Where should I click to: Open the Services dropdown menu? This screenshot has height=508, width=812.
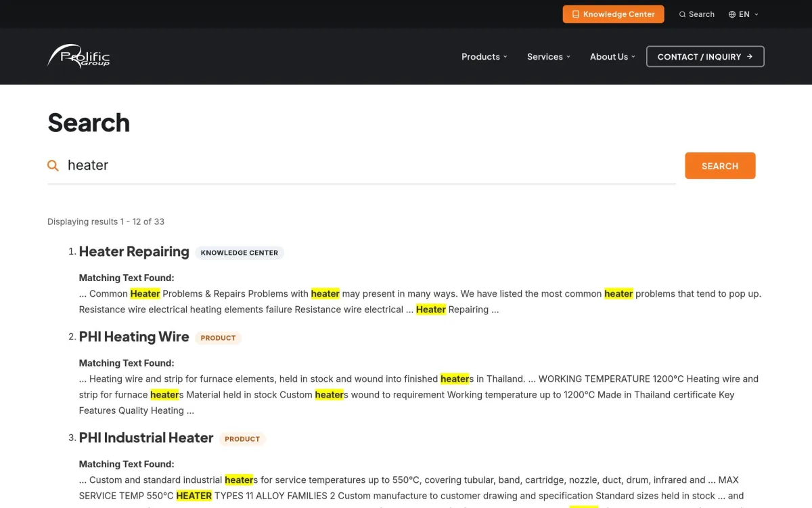[x=549, y=57]
